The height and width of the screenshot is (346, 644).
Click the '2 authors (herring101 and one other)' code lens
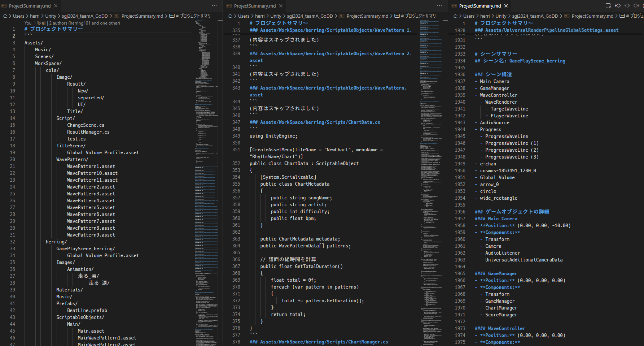(x=85, y=23)
